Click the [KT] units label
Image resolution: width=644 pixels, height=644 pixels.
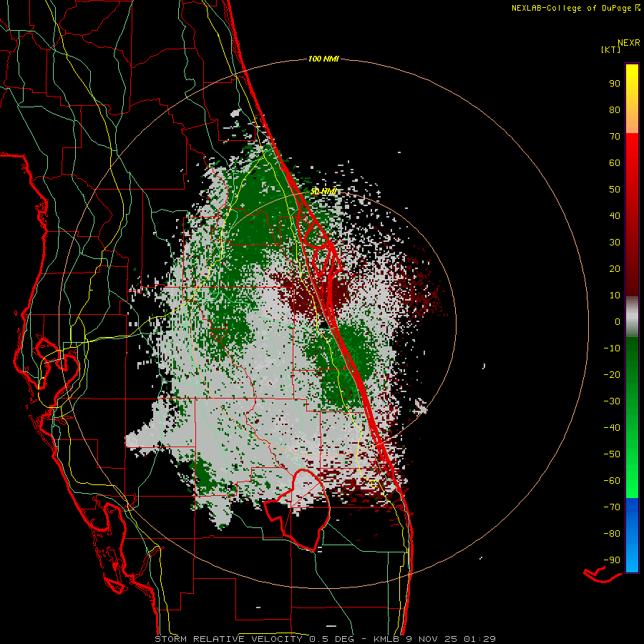(611, 49)
